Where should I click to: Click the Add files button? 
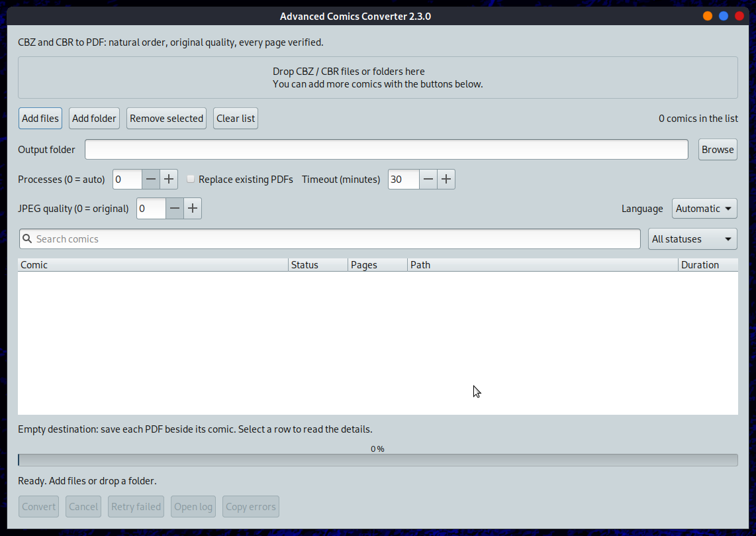[40, 118]
